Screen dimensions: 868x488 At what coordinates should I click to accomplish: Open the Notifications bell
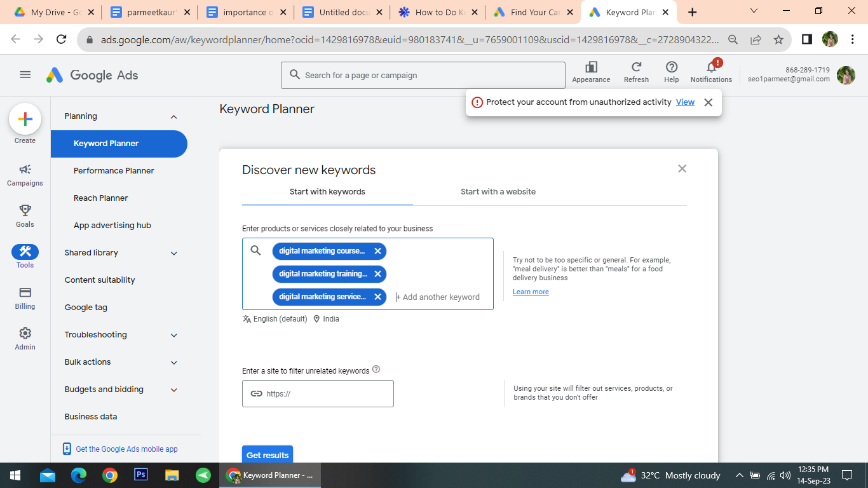click(712, 67)
